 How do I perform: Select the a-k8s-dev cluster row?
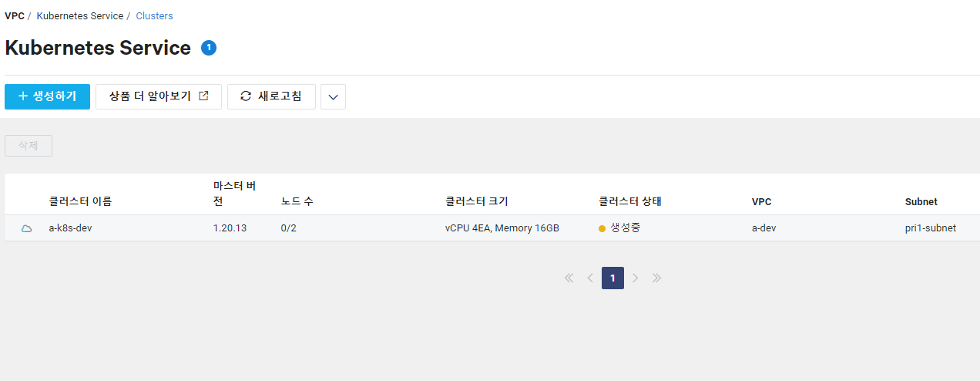click(492, 228)
